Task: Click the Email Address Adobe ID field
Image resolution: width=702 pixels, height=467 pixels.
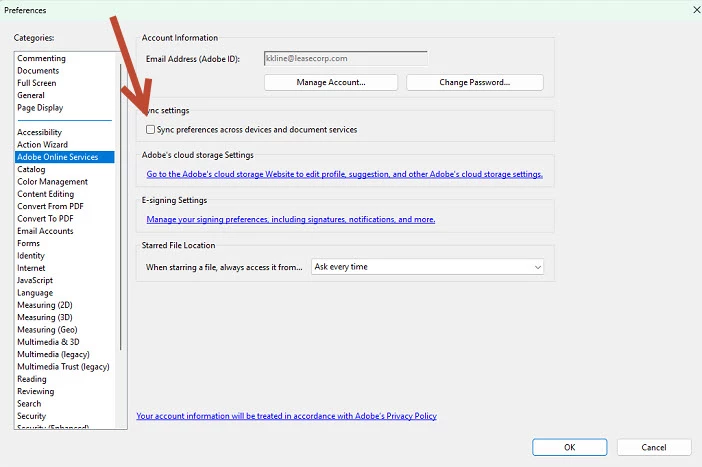Action: 346,59
